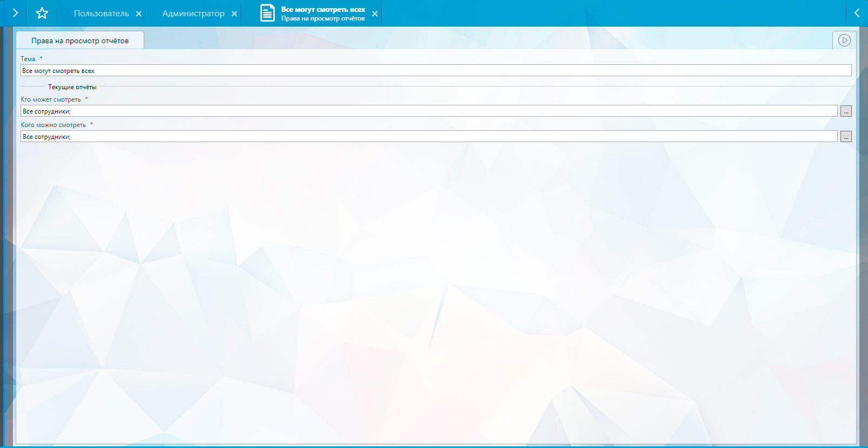Click the Кто может смотреть field
This screenshot has width=868, height=448.
tap(429, 111)
